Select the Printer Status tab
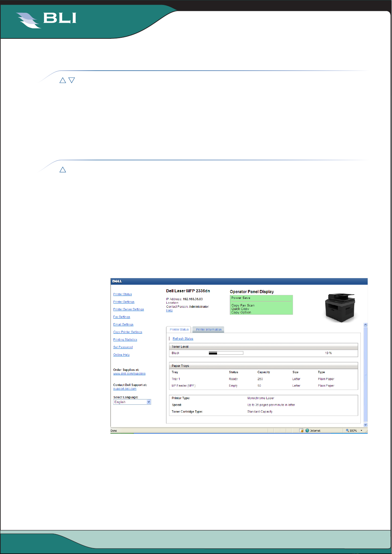 pos(179,329)
